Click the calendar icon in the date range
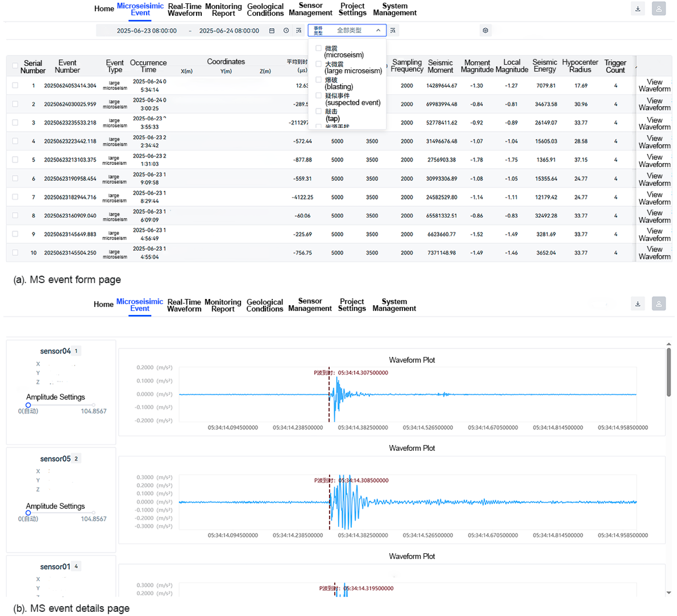Viewport: 677px width, 616px height. [x=272, y=31]
